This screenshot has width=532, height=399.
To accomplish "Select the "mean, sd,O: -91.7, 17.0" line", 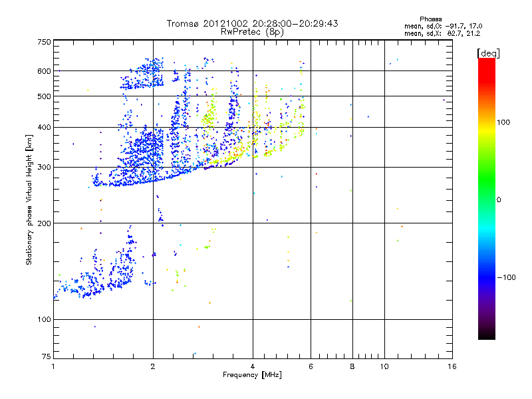I will (443, 26).
